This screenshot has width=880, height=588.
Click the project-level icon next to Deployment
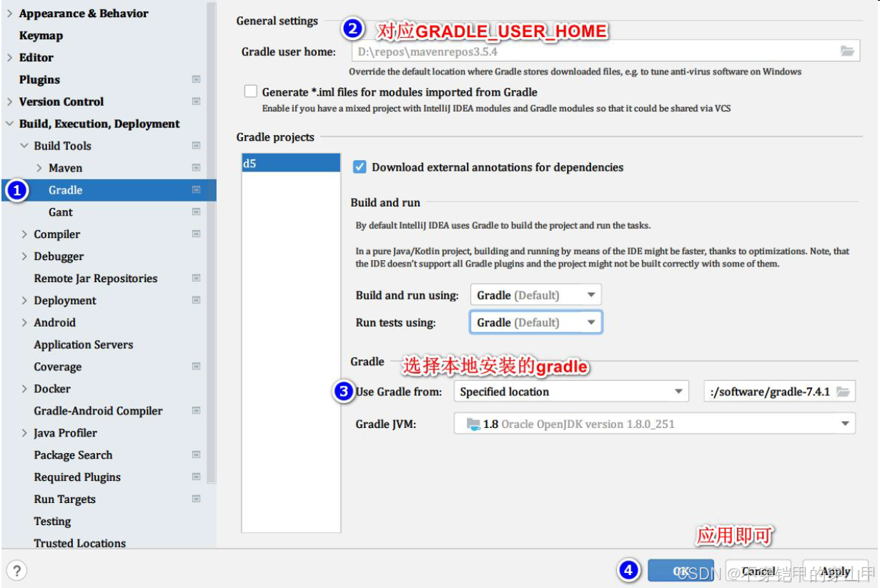point(197,301)
